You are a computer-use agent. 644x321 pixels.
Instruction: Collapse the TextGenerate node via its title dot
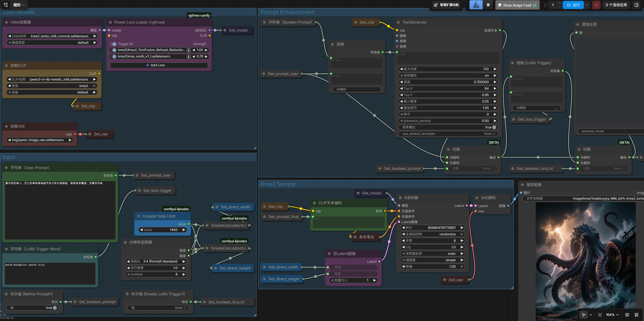pyautogui.click(x=398, y=22)
